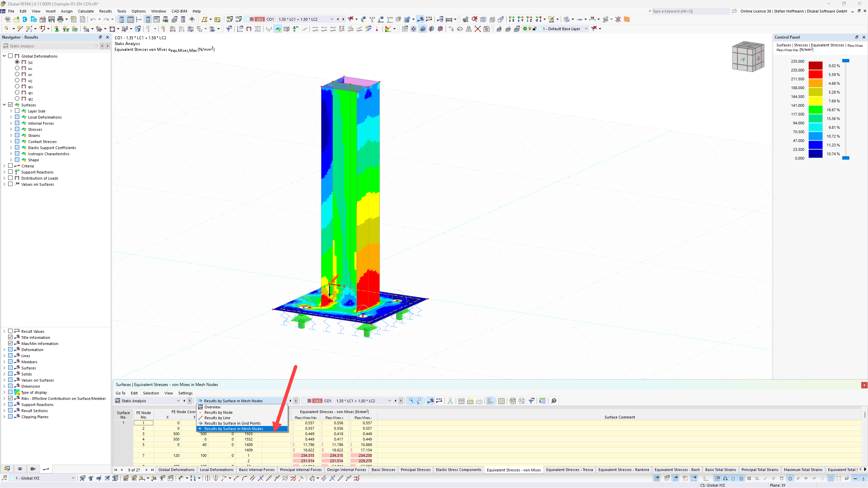Click the eye views icon in Navigator footer
This screenshot has height=488, width=868.
click(20, 469)
